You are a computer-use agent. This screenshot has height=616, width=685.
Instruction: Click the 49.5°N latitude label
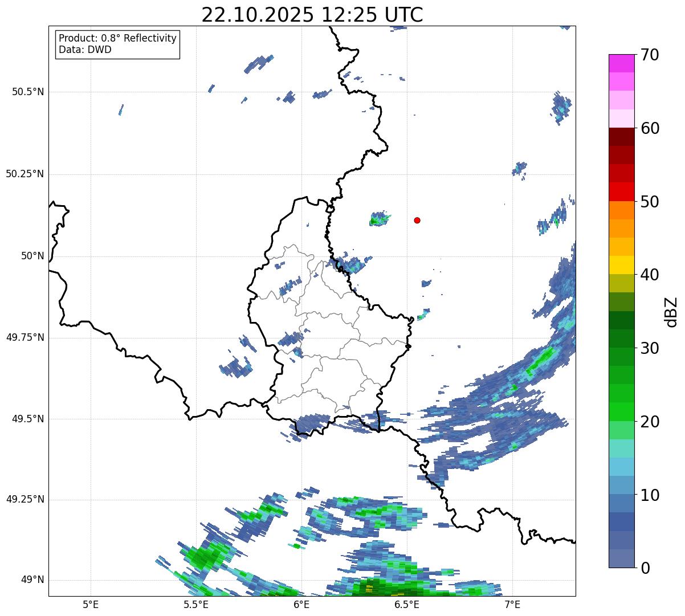pyautogui.click(x=28, y=419)
